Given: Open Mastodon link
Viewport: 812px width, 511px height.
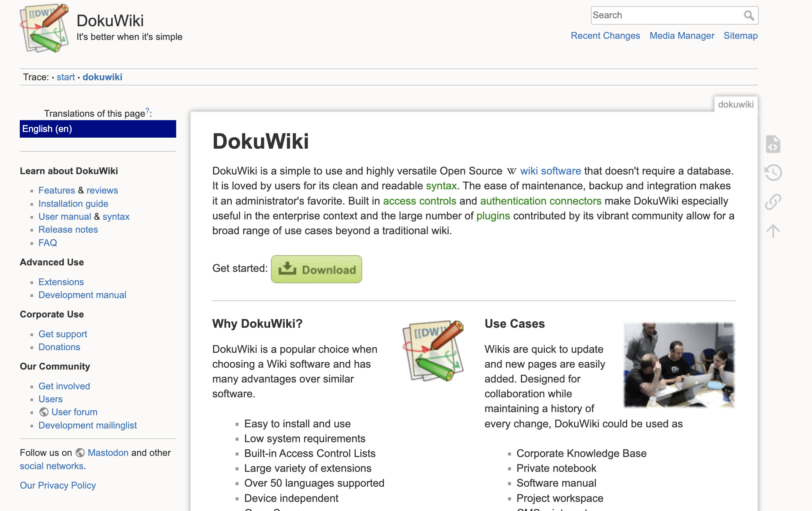Looking at the screenshot, I should point(108,453).
